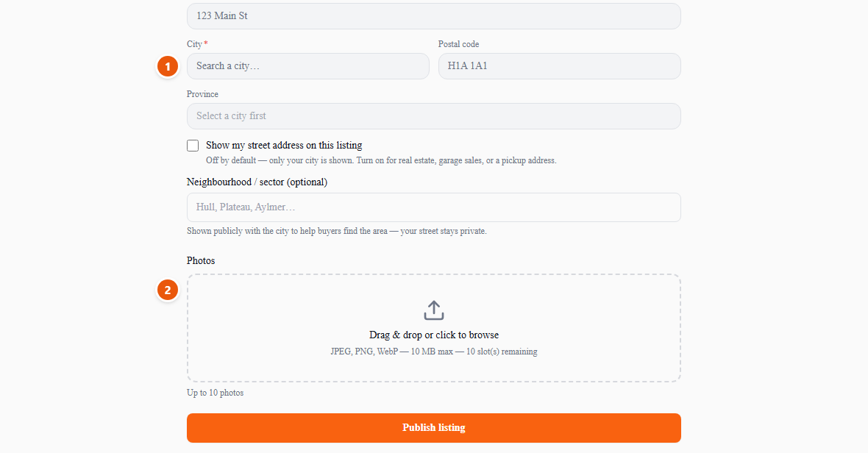Image resolution: width=868 pixels, height=453 pixels.
Task: Click the Postal code field showing H1A 1A1
Action: click(559, 66)
